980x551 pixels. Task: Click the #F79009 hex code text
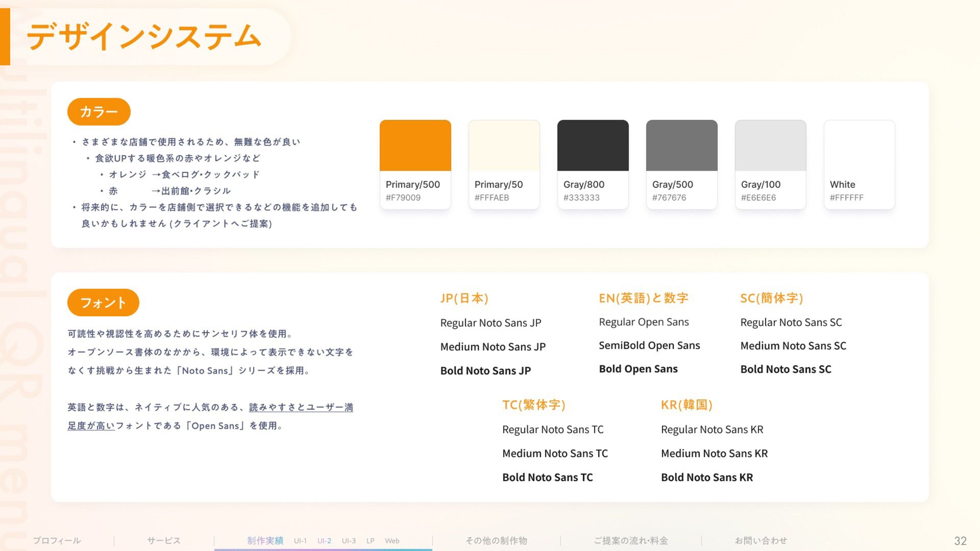pos(403,197)
